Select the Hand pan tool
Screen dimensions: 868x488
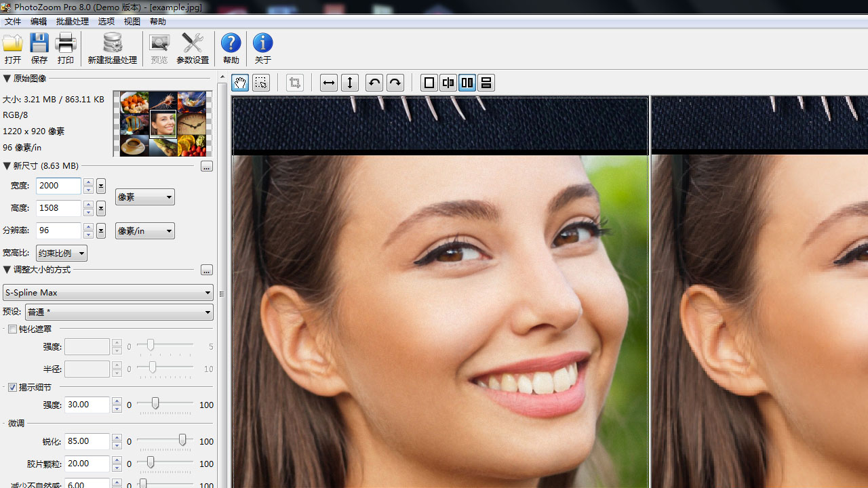(x=239, y=83)
